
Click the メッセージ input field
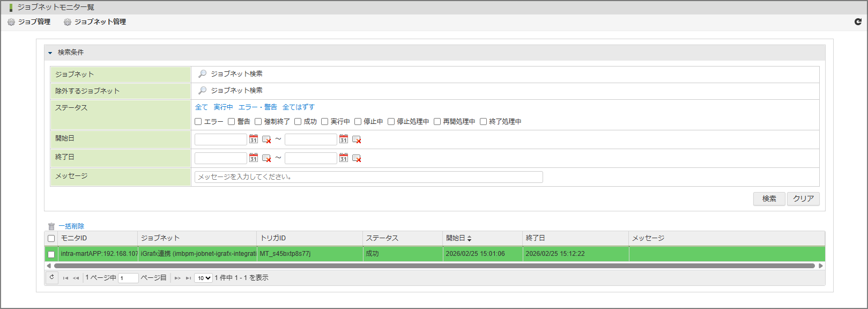[369, 177]
